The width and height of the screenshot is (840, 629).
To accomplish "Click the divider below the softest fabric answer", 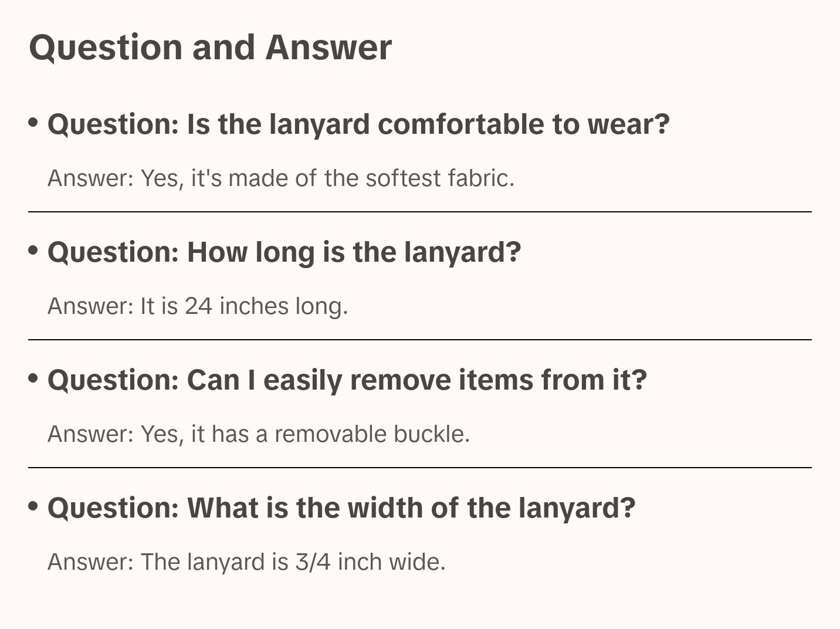I will click(x=419, y=212).
